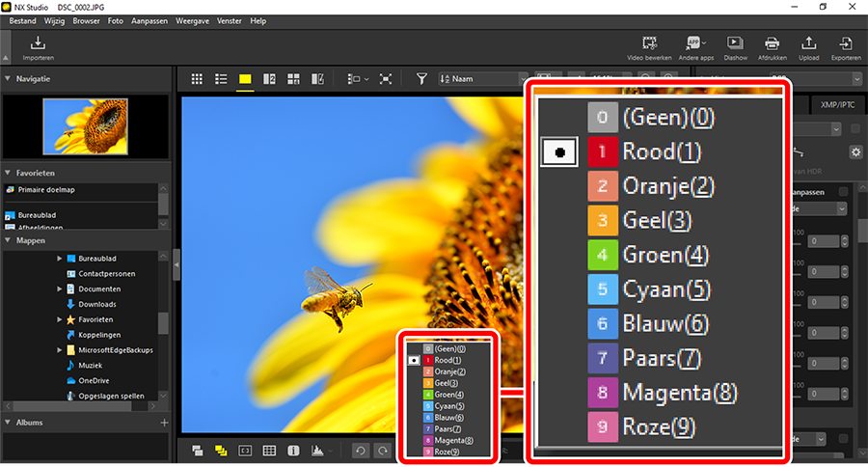Open the Naam sort order dropdown
This screenshot has width=868, height=467.
(484, 79)
